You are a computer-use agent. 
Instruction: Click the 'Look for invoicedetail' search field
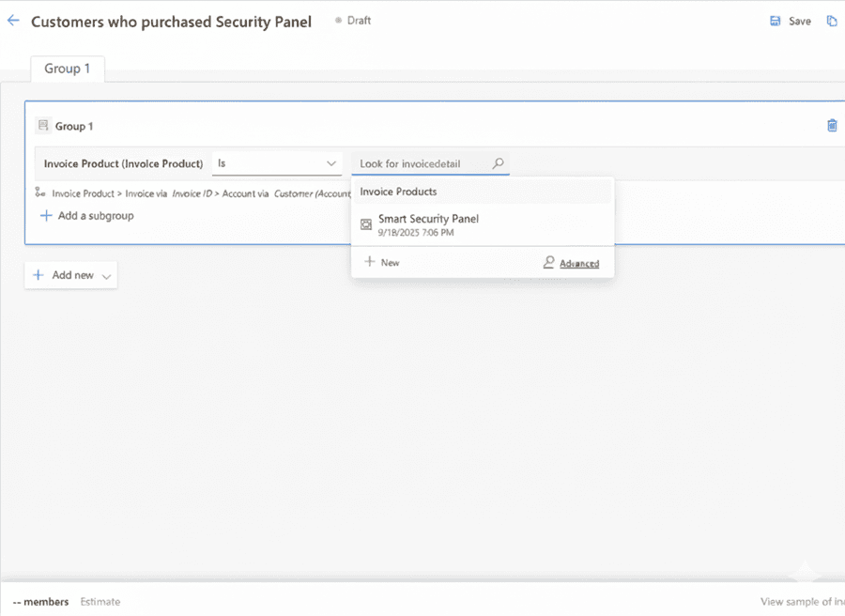(421, 163)
